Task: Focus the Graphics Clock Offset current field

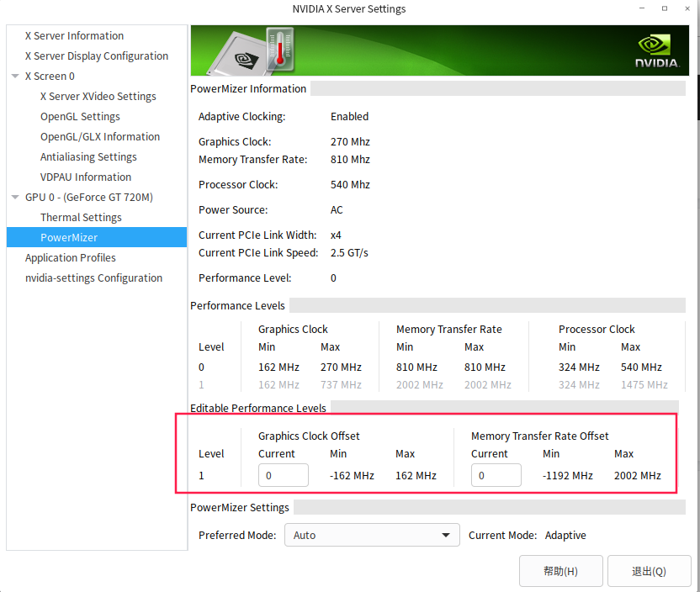Action: point(283,475)
